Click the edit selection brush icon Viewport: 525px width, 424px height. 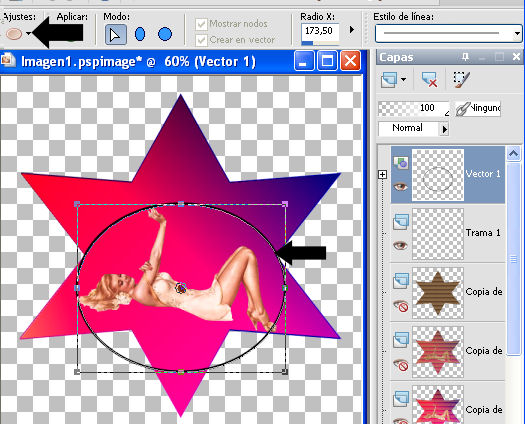tap(462, 80)
